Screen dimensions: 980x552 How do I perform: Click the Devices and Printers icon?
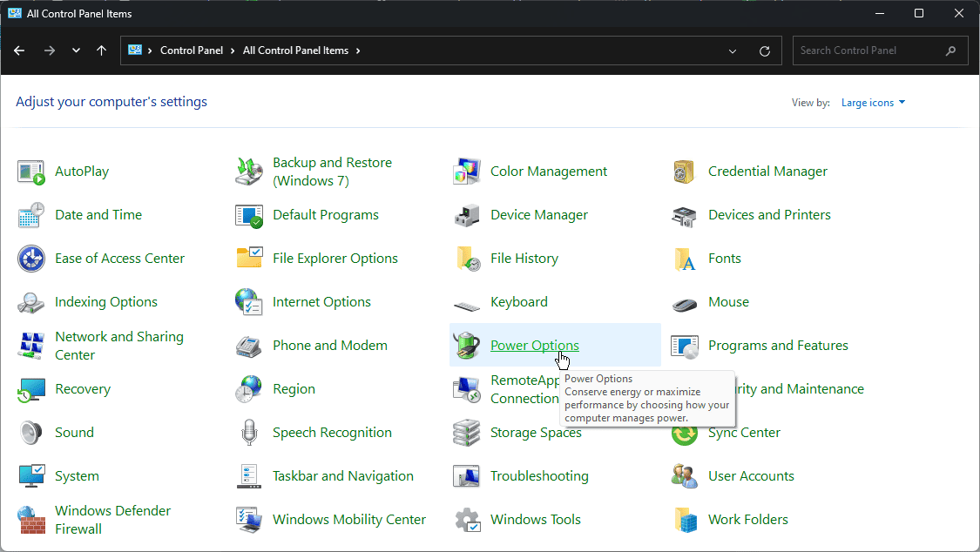point(684,215)
